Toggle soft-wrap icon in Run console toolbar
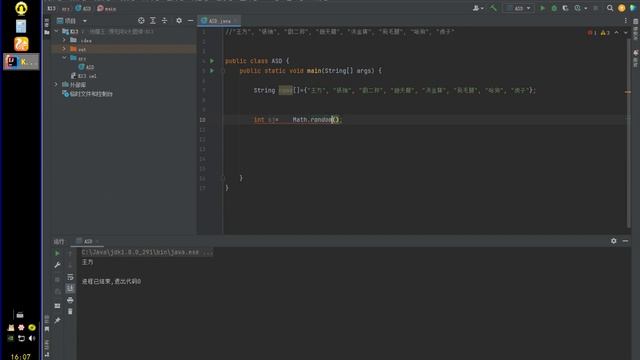Viewport: 640px width, 360px height. pyautogui.click(x=70, y=277)
